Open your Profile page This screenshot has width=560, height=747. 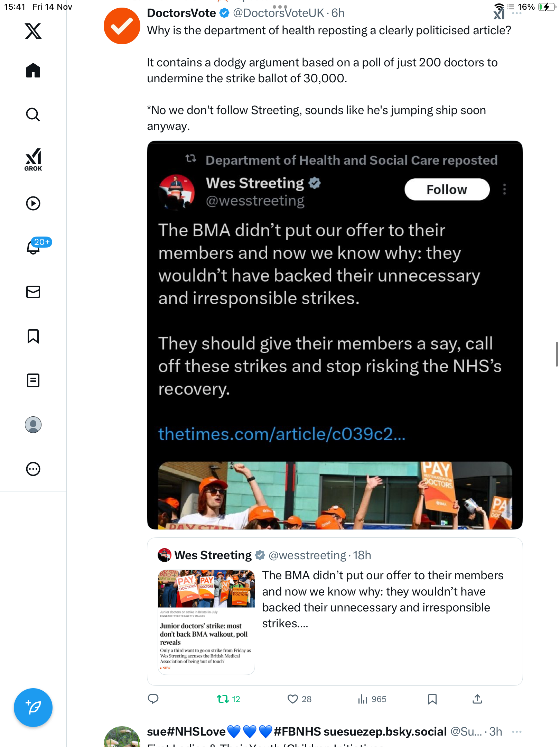click(x=33, y=425)
